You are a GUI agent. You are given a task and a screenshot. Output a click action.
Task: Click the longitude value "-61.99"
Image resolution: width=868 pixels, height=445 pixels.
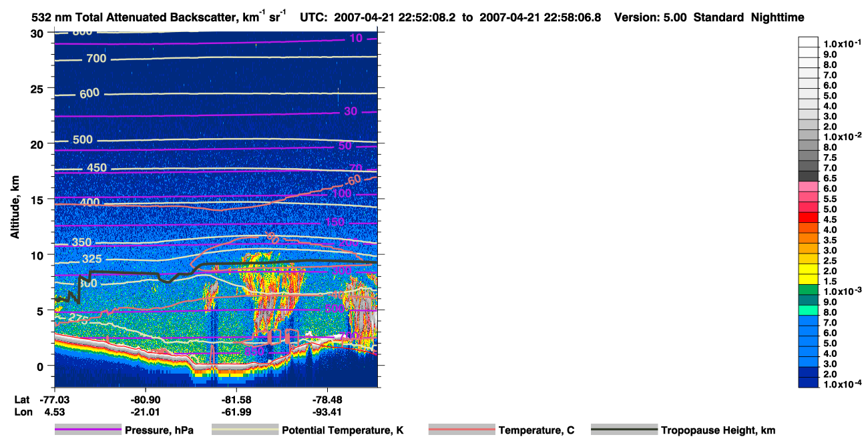coord(236,412)
